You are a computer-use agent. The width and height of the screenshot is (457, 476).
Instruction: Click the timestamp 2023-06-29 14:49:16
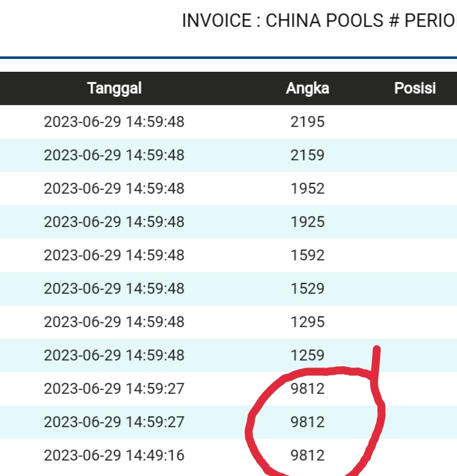point(114,455)
